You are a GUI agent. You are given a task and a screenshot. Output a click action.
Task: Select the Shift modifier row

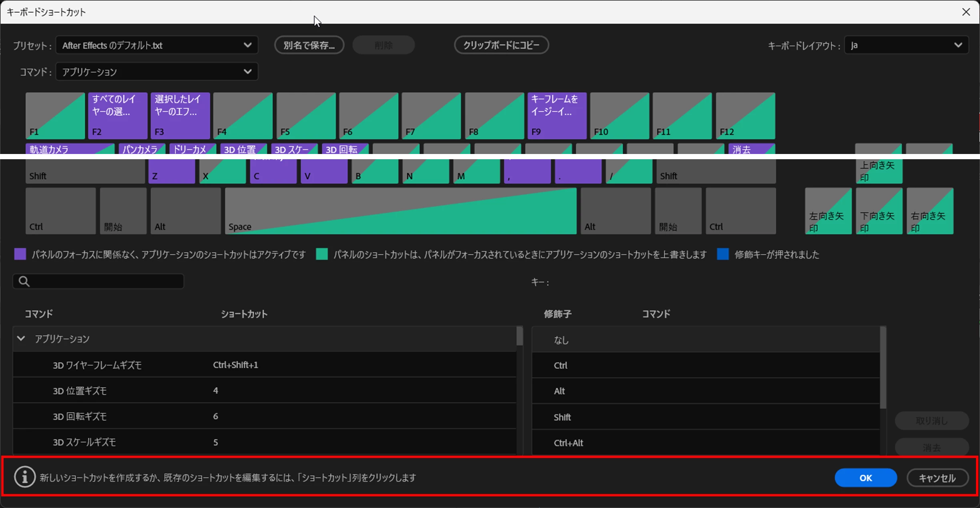[x=705, y=417]
